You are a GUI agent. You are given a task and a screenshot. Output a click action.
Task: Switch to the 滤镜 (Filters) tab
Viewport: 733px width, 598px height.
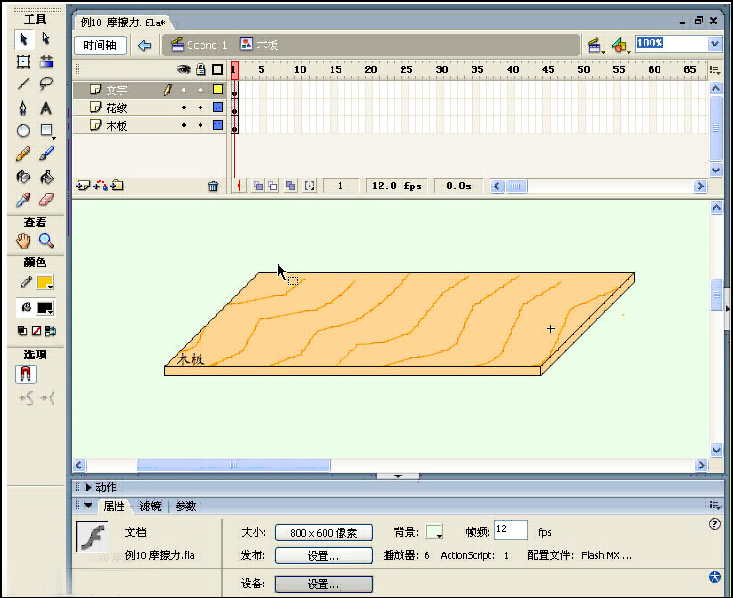click(x=149, y=506)
